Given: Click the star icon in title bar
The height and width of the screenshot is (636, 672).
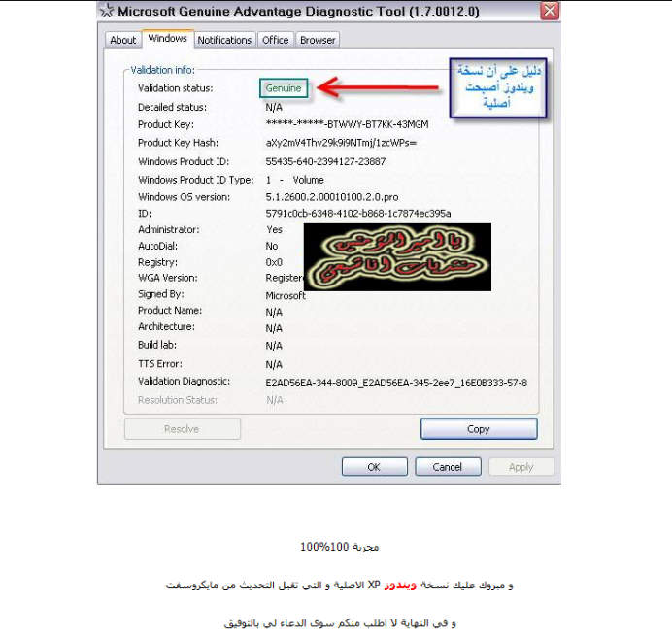Looking at the screenshot, I should [x=107, y=11].
